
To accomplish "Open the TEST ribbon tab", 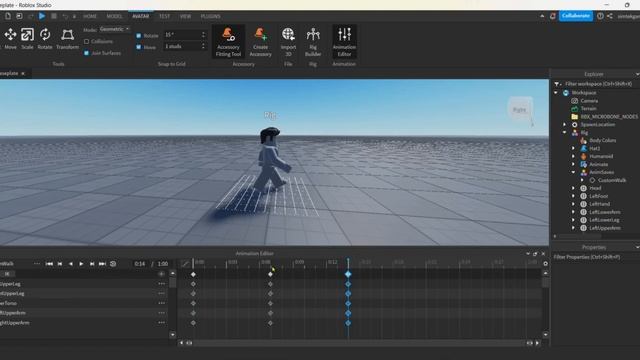I will coord(164,16).
